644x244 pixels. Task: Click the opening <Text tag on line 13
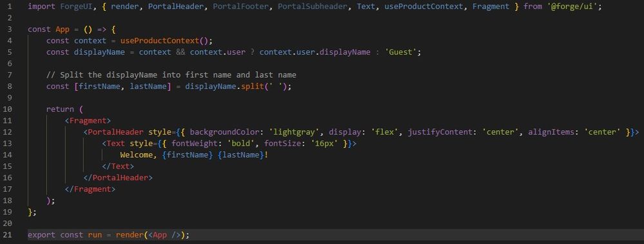[x=113, y=144]
